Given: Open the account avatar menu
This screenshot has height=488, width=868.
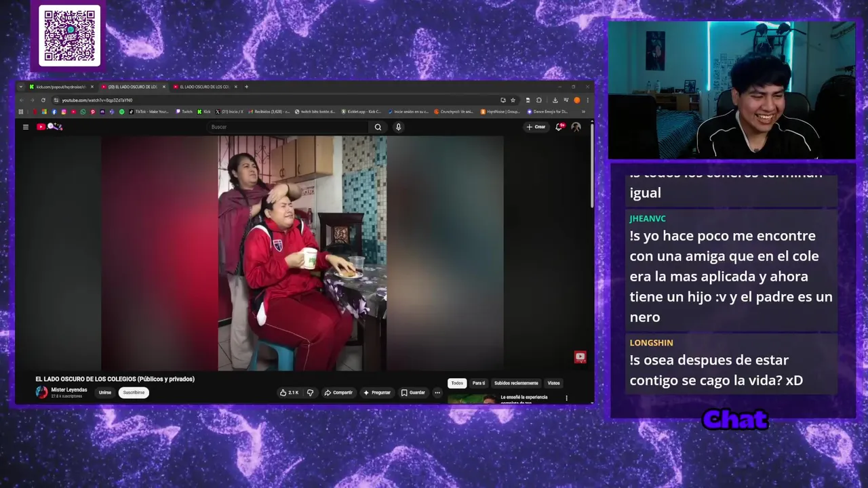Looking at the screenshot, I should point(576,127).
